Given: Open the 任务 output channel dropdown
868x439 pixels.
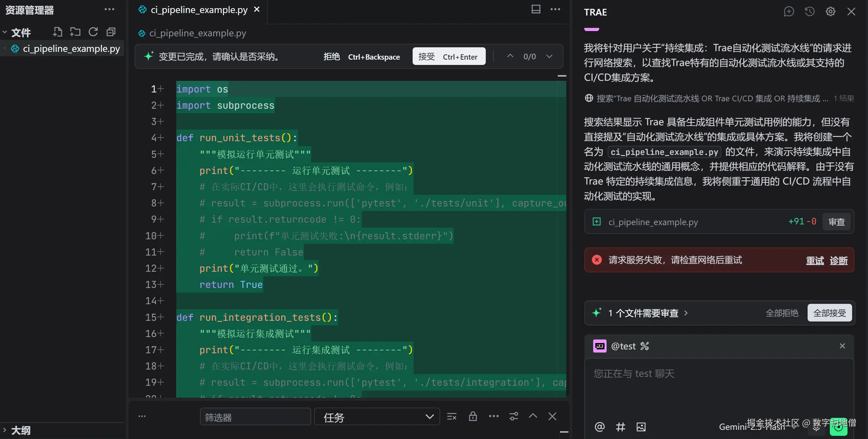Looking at the screenshot, I should 377,417.
